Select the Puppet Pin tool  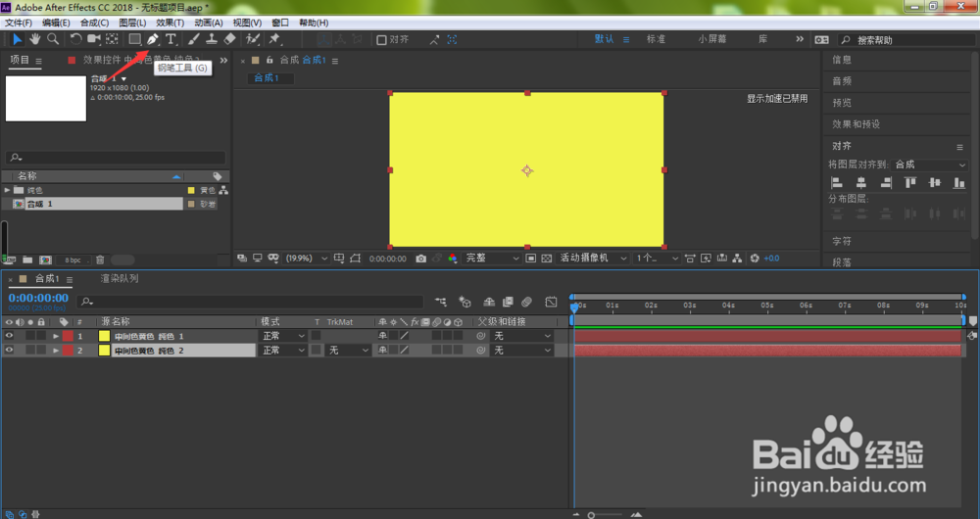[274, 39]
